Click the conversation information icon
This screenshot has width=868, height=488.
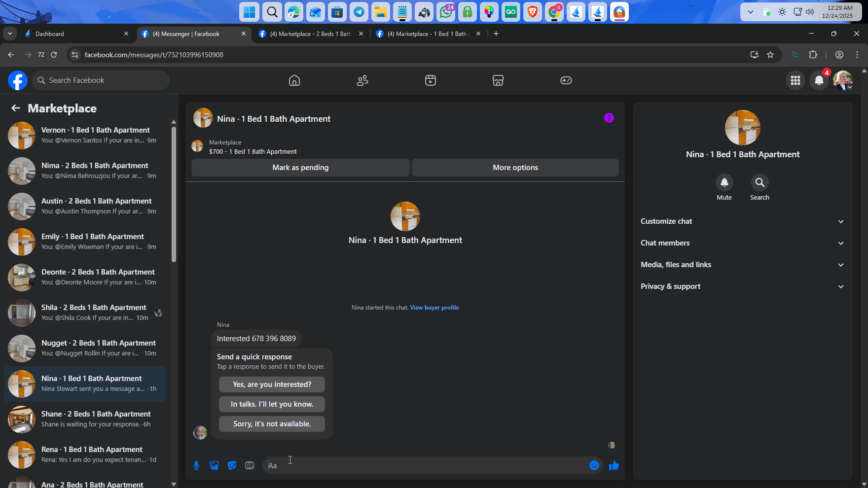click(609, 118)
